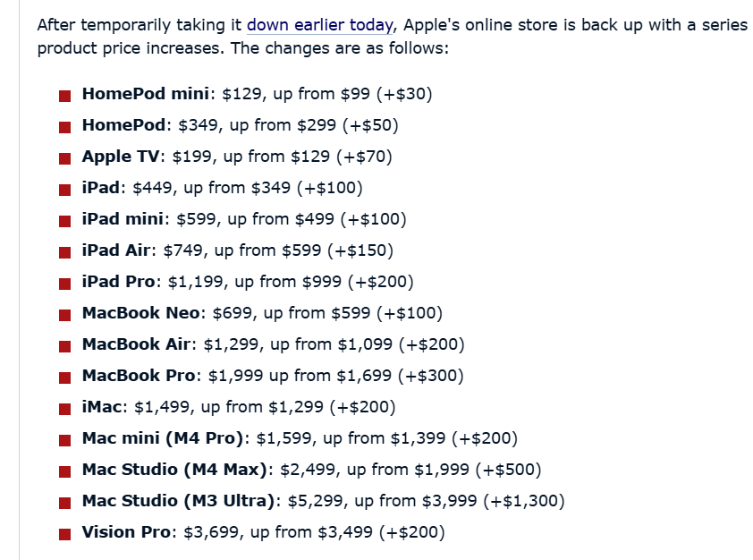Click the '+$1,300' price increase text
753x560 pixels.
pyautogui.click(x=524, y=501)
